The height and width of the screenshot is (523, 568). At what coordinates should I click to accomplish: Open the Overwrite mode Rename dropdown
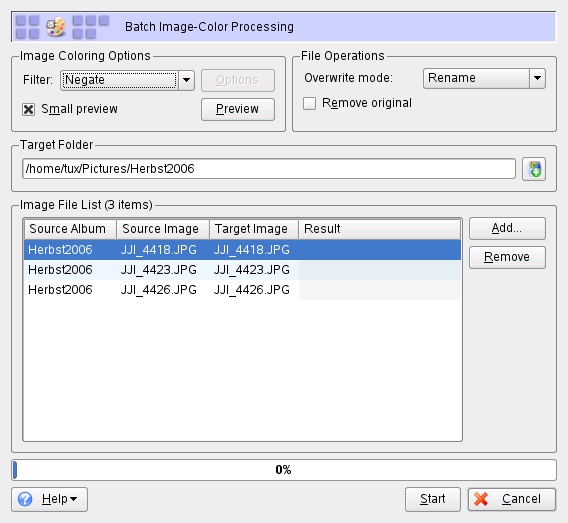pos(484,78)
